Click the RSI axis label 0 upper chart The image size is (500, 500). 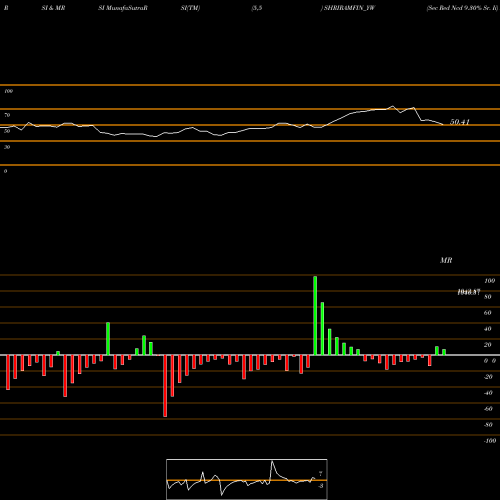[5, 171]
